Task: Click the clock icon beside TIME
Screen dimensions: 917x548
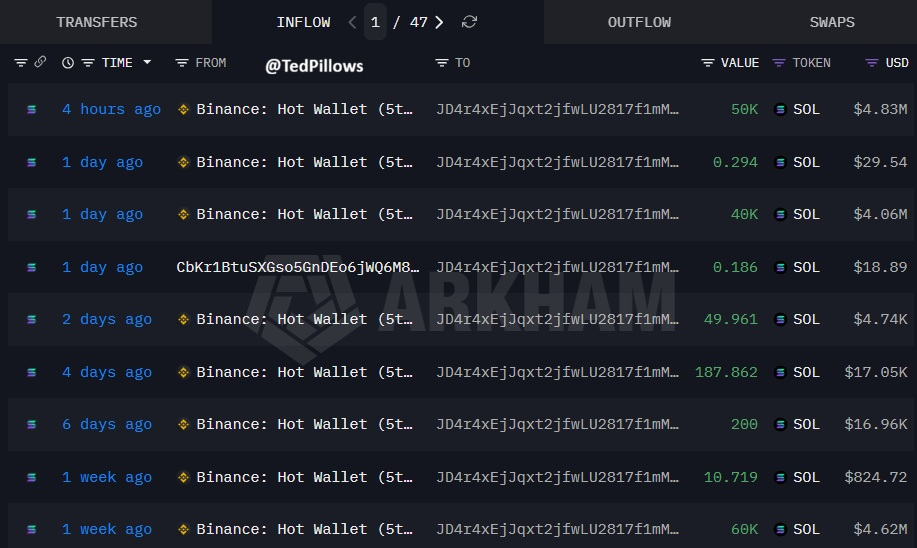Action: click(x=68, y=63)
